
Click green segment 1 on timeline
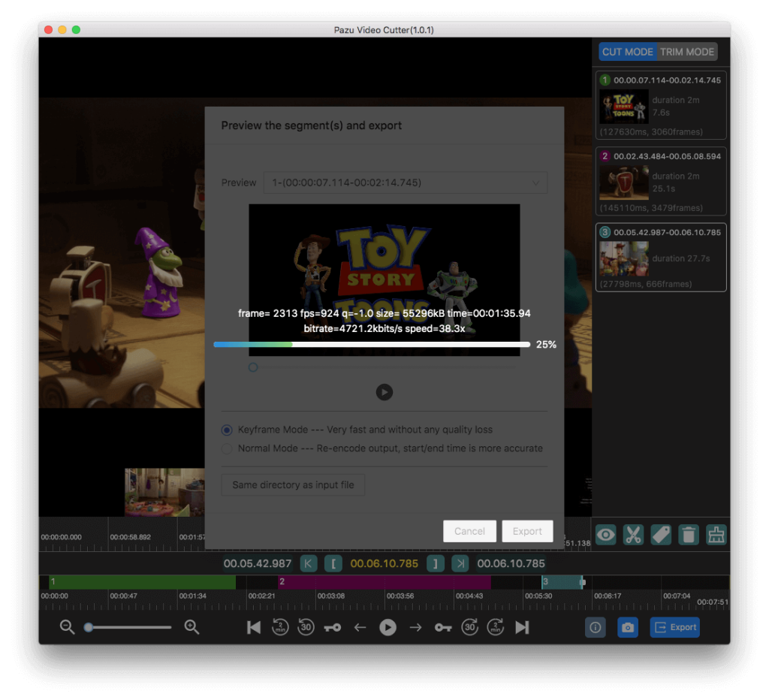(x=142, y=582)
